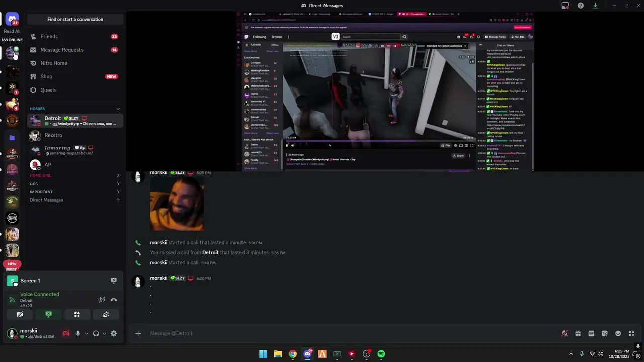Image resolution: width=644 pixels, height=362 pixels.
Task: Open File Explorer from the taskbar
Action: [278, 354]
